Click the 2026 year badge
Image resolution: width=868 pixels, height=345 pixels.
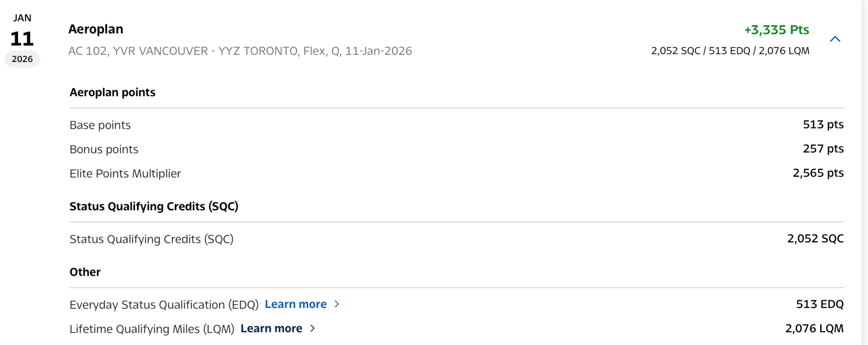pos(22,59)
